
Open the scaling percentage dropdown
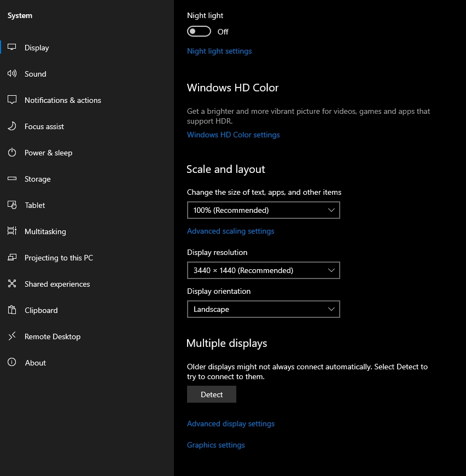pos(263,210)
